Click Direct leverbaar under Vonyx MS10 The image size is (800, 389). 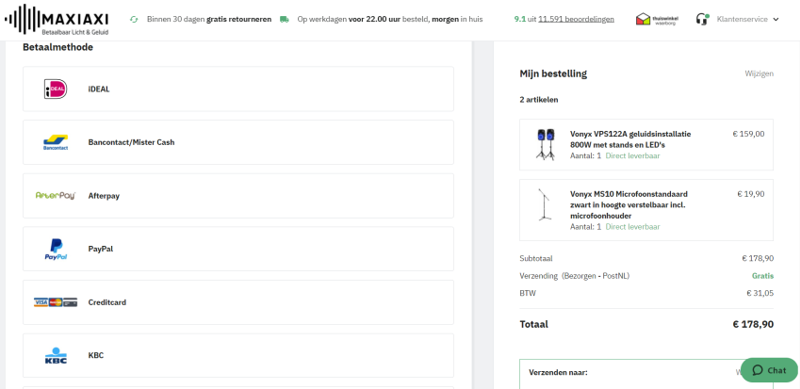click(x=633, y=227)
